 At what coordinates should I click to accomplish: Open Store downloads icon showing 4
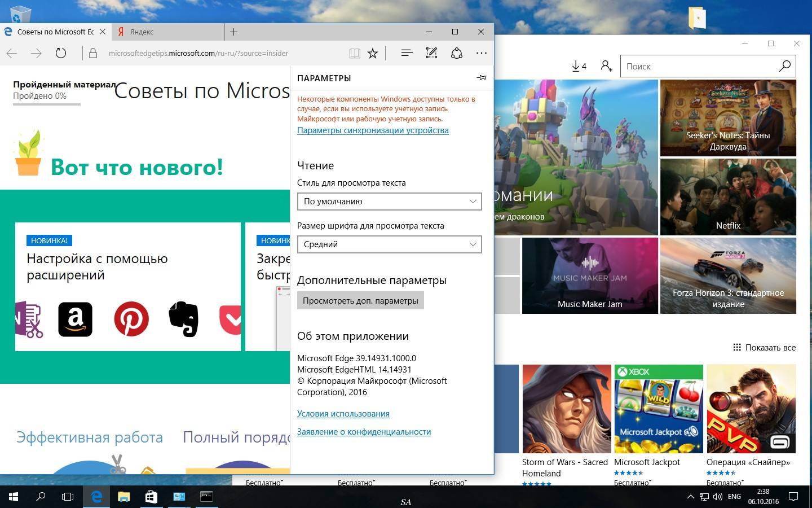point(579,66)
